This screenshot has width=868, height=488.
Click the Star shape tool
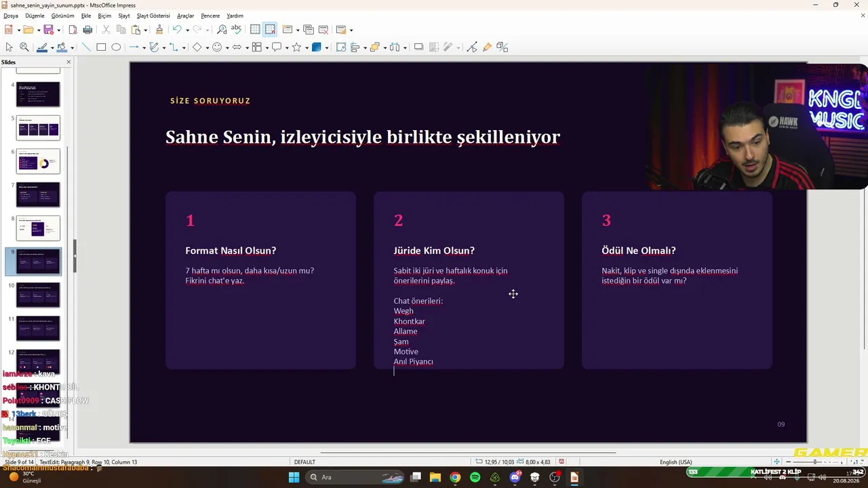(x=296, y=47)
